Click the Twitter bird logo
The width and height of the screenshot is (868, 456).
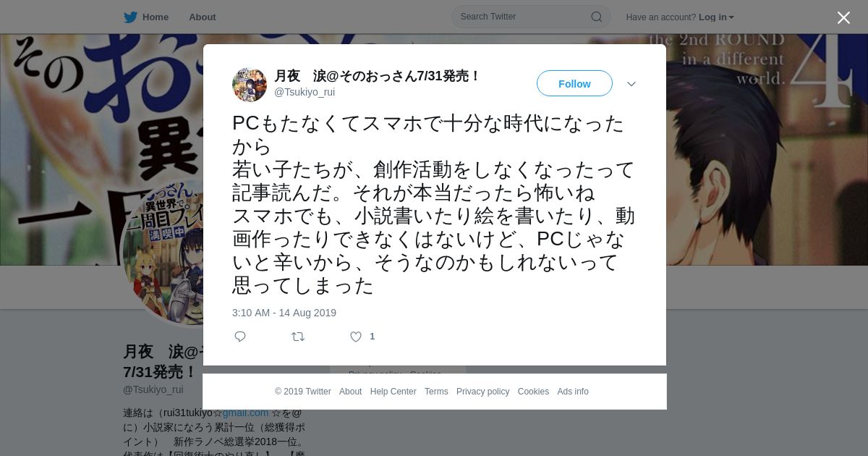[x=130, y=17]
